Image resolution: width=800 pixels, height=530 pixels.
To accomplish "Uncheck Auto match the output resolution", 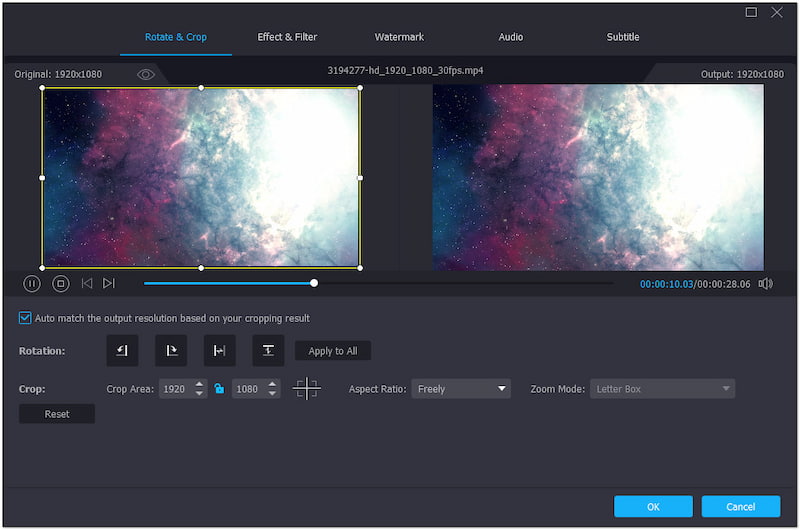I will pos(25,318).
